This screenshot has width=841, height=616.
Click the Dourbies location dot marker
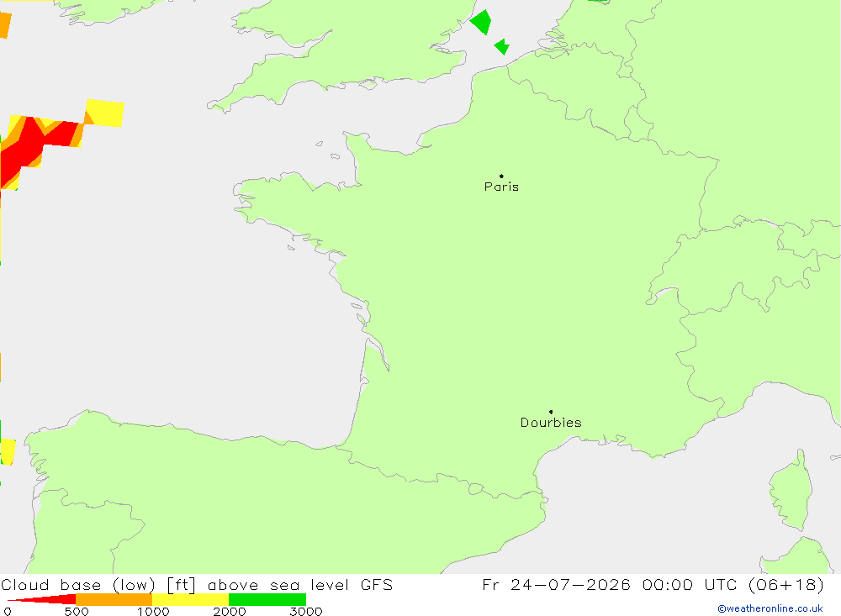pyautogui.click(x=551, y=412)
